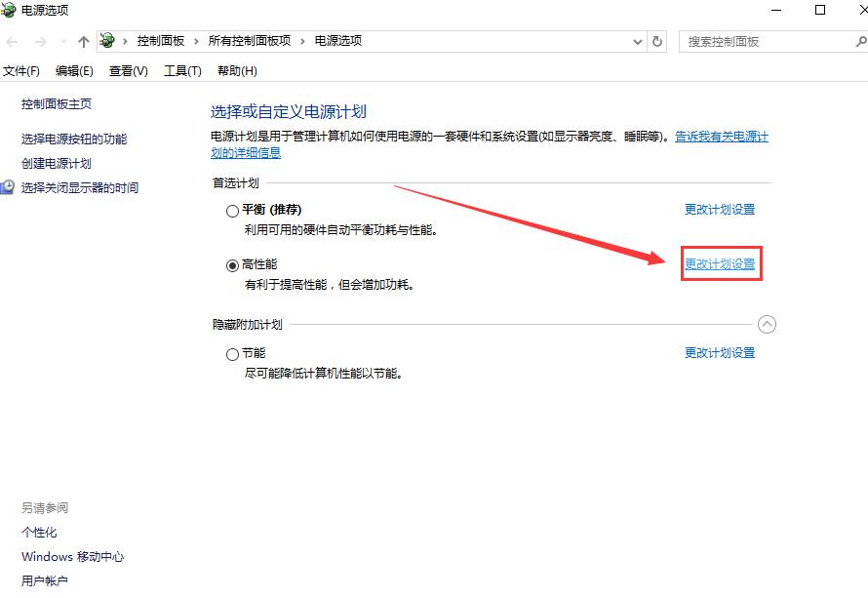
Task: Click the search magnifier icon
Action: (859, 41)
